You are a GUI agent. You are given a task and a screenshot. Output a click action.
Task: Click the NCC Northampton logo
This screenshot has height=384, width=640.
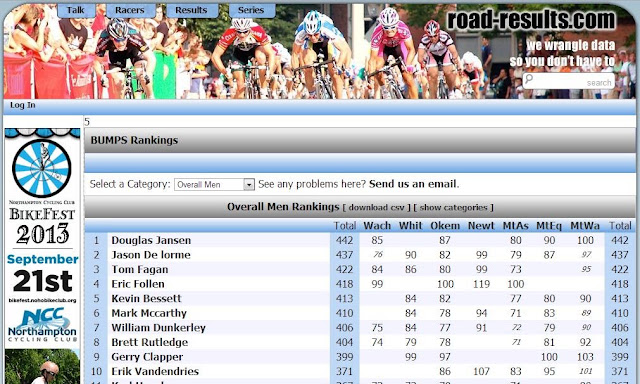[42, 325]
